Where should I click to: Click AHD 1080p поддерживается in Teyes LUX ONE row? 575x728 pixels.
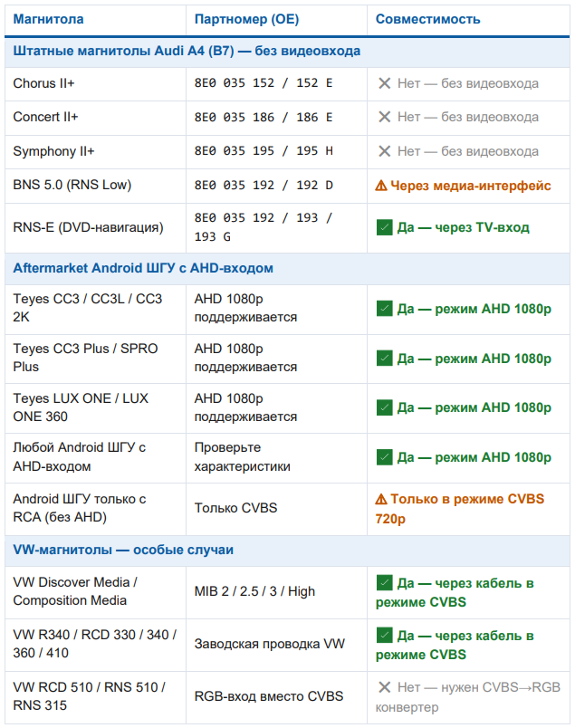[245, 407]
